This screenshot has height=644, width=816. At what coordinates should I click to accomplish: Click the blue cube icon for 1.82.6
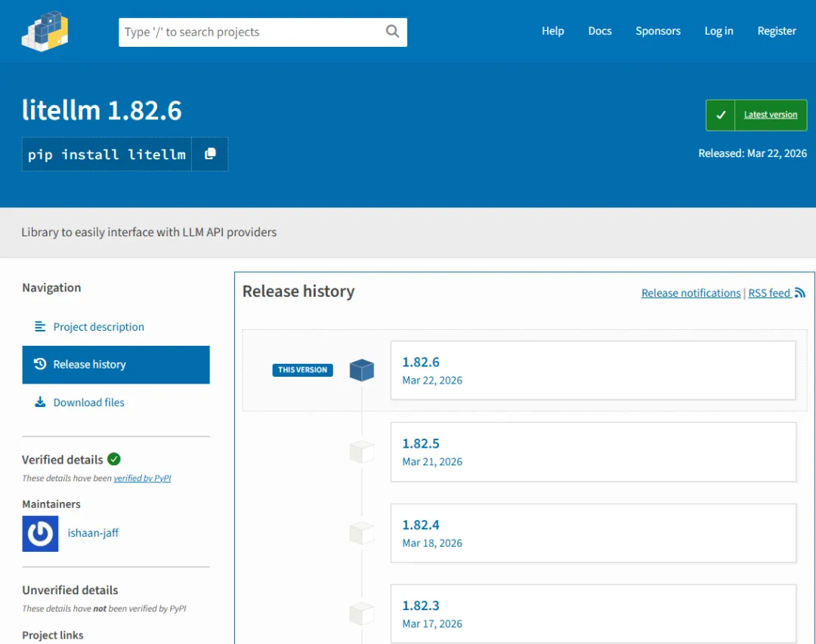(362, 370)
